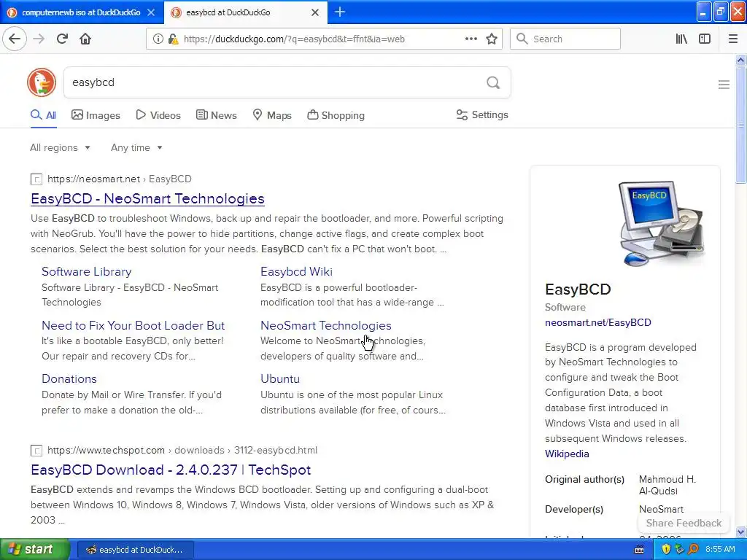
Task: Open neosmart.net/EasyBCD link in info panel
Action: [x=598, y=322]
